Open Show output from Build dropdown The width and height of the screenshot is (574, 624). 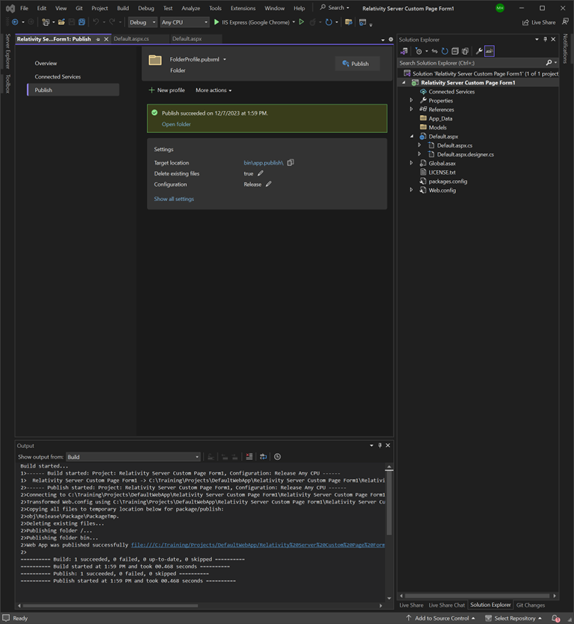pyautogui.click(x=133, y=457)
